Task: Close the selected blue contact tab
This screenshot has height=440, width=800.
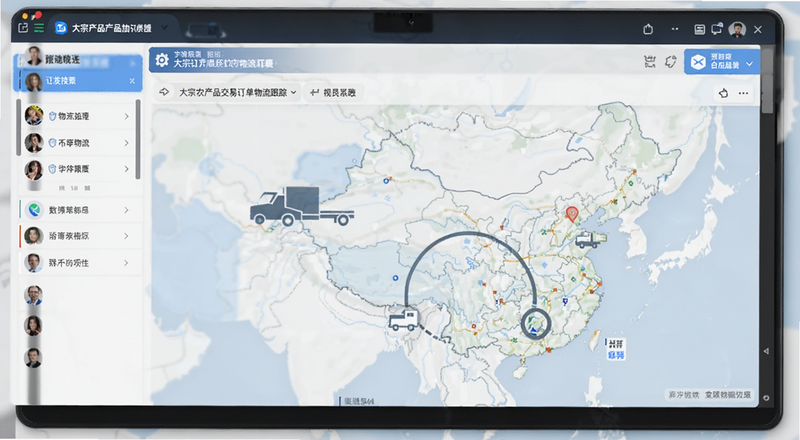Action: (132, 81)
